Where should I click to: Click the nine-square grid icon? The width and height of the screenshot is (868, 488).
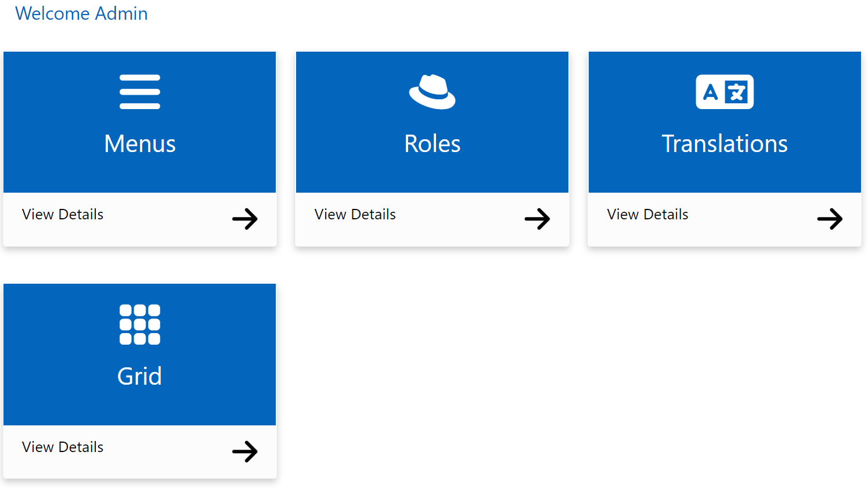pyautogui.click(x=139, y=324)
